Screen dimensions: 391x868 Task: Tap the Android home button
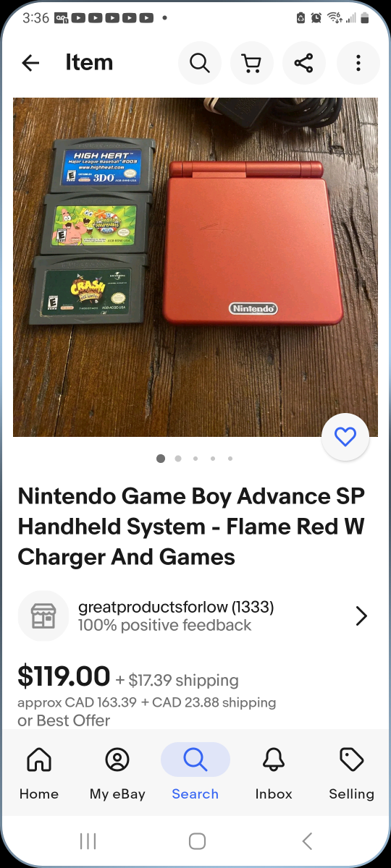click(196, 841)
